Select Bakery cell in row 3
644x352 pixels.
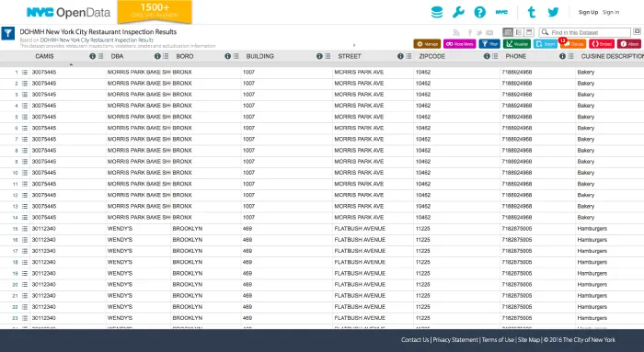click(609, 95)
